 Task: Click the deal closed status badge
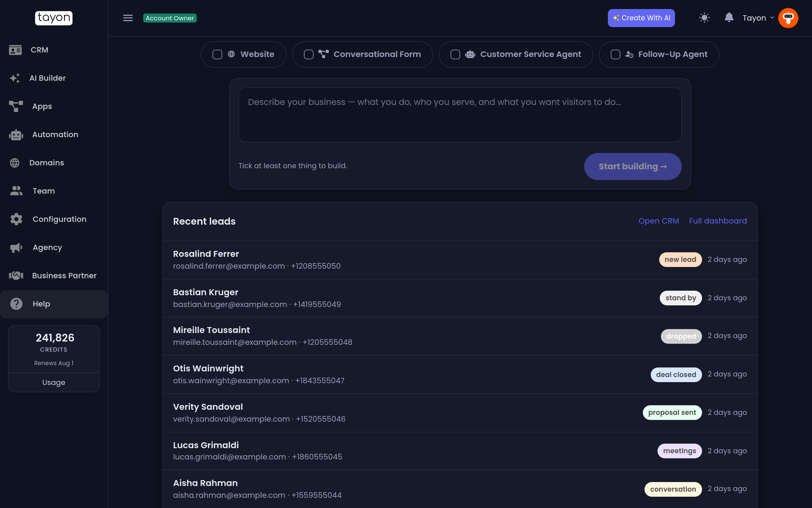pos(676,375)
